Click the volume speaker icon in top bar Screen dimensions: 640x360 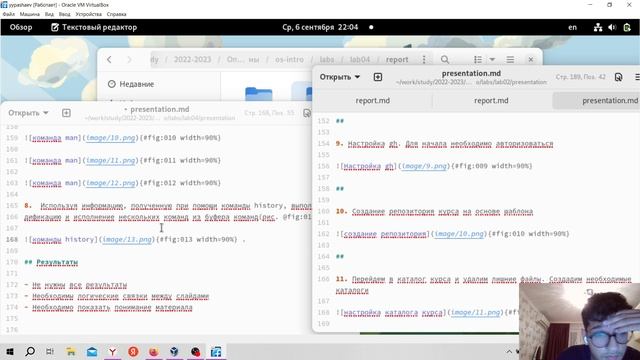tap(612, 27)
